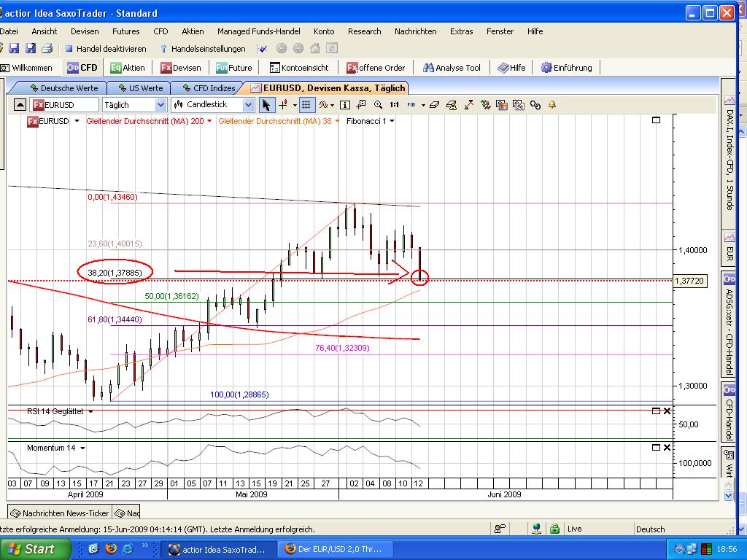Click the 1:1 scale icon
Viewport: 747px width, 560px height.
pyautogui.click(x=395, y=105)
